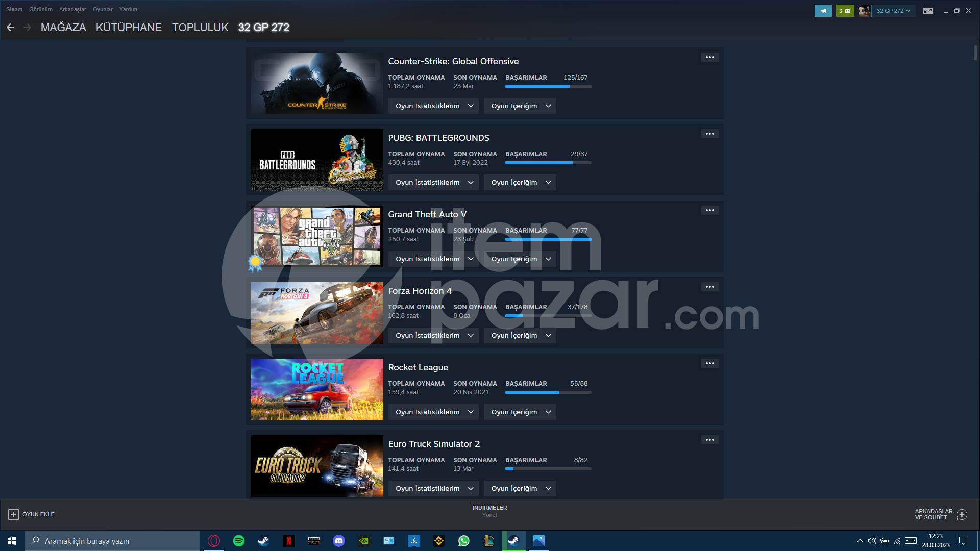This screenshot has width=980, height=551.
Task: Open the announcements megaphone icon
Action: coord(823,11)
